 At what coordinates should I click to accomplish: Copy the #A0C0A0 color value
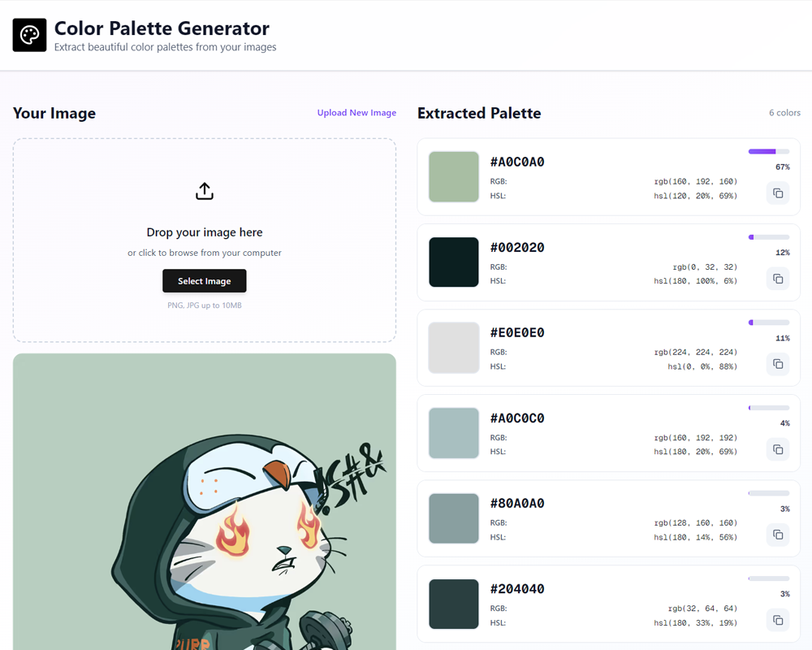pyautogui.click(x=778, y=193)
